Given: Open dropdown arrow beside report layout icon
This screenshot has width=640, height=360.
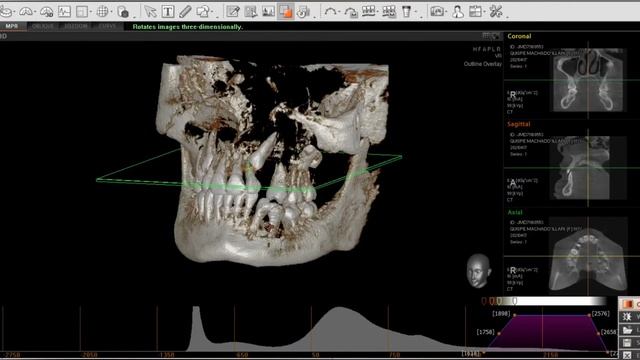Looking at the screenshot, I should coord(484,12).
